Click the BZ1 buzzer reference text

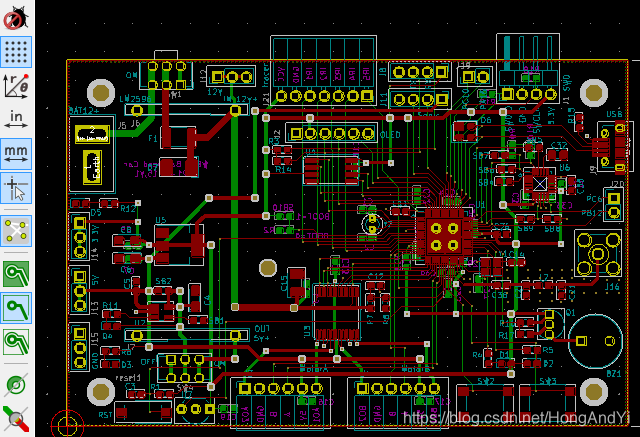614,374
